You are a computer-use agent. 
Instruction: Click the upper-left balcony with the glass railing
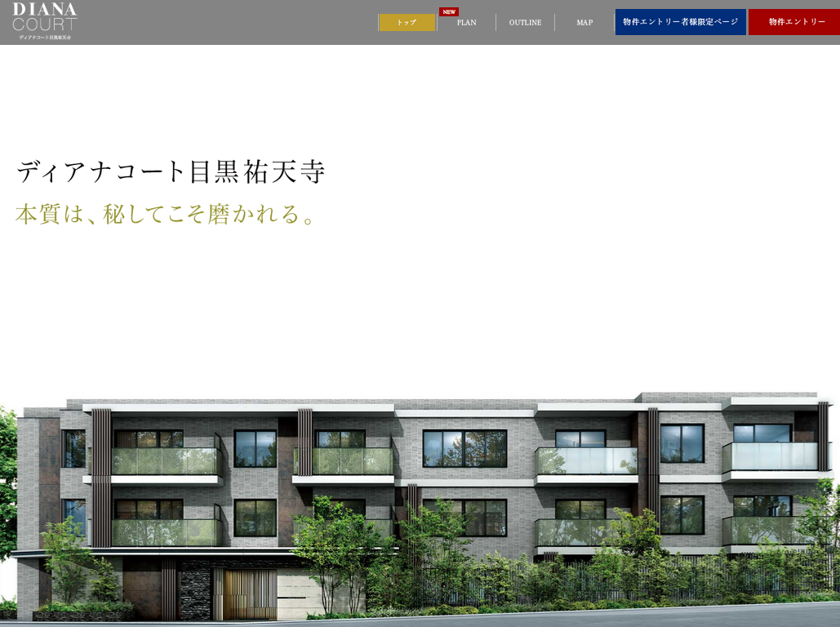pos(167,461)
